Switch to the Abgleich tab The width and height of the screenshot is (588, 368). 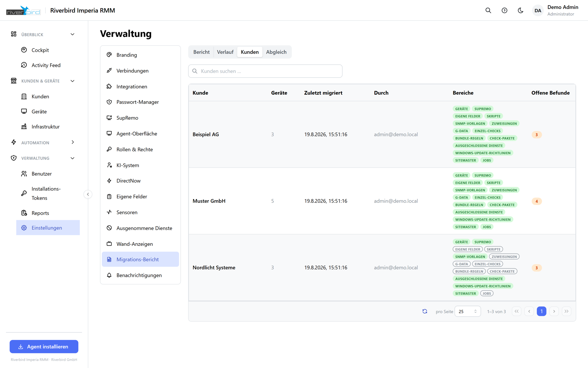click(276, 52)
